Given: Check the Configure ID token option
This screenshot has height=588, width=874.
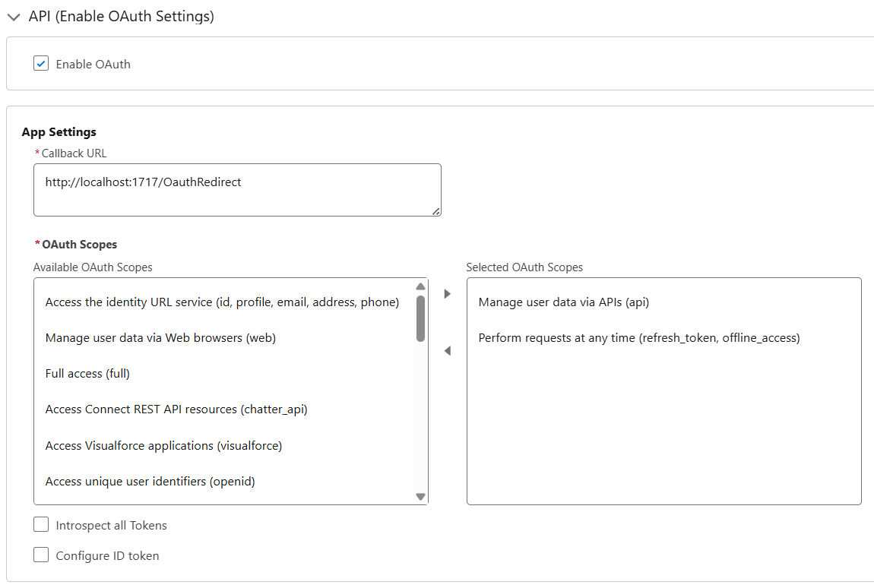Looking at the screenshot, I should click(x=41, y=555).
